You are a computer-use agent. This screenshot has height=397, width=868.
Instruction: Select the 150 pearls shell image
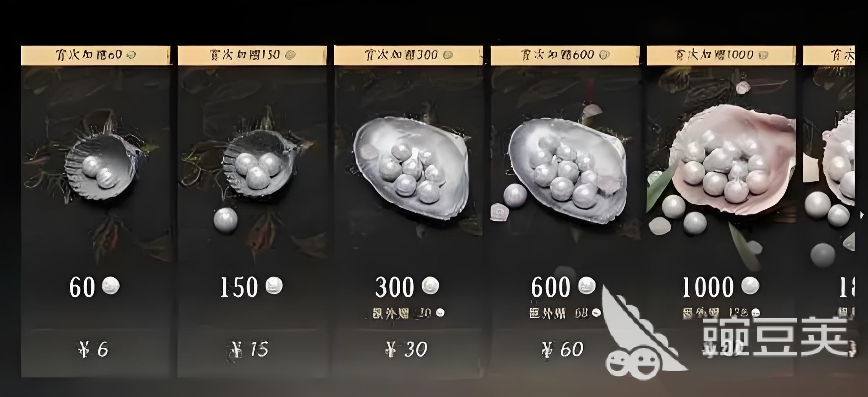tap(259, 164)
